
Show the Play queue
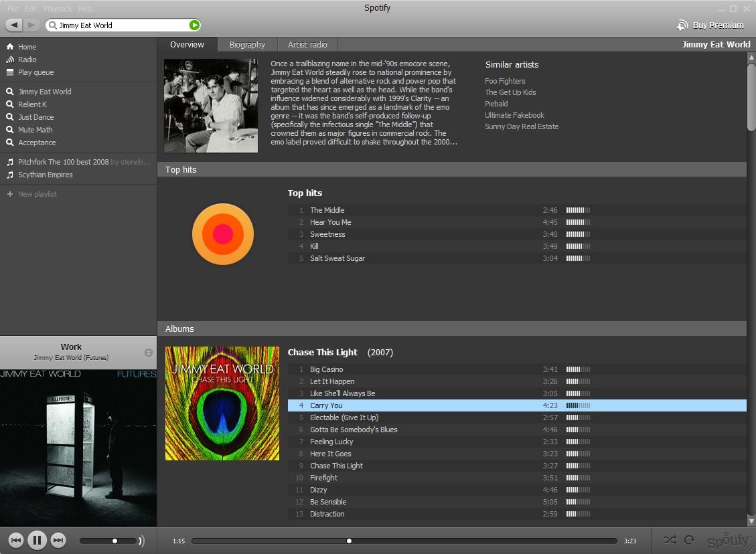pos(35,72)
